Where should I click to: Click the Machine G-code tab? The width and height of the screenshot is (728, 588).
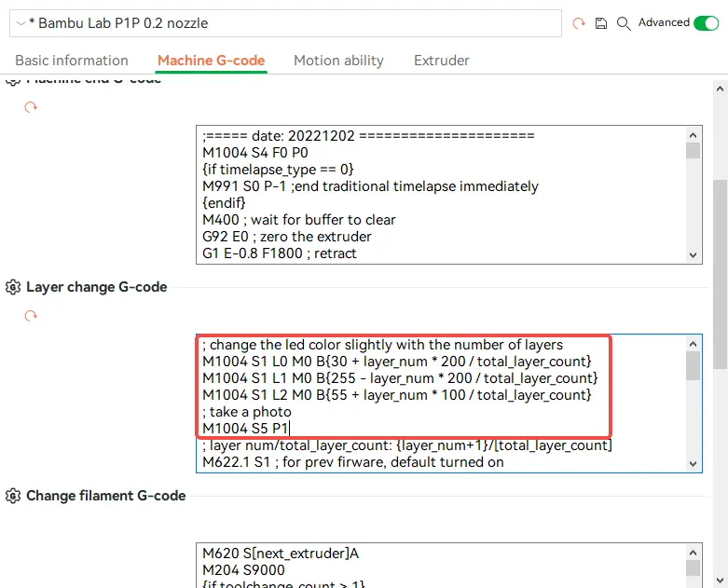(x=212, y=61)
